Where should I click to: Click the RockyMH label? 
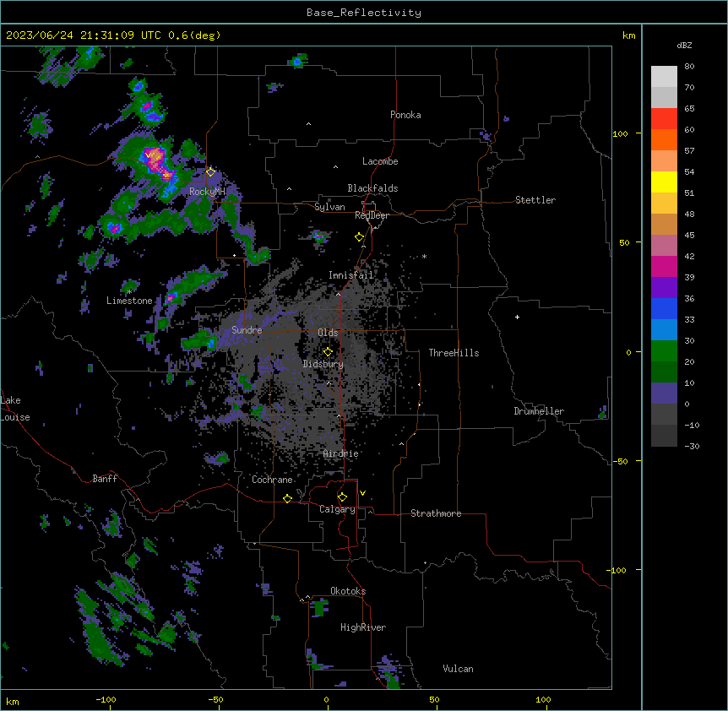click(x=207, y=191)
